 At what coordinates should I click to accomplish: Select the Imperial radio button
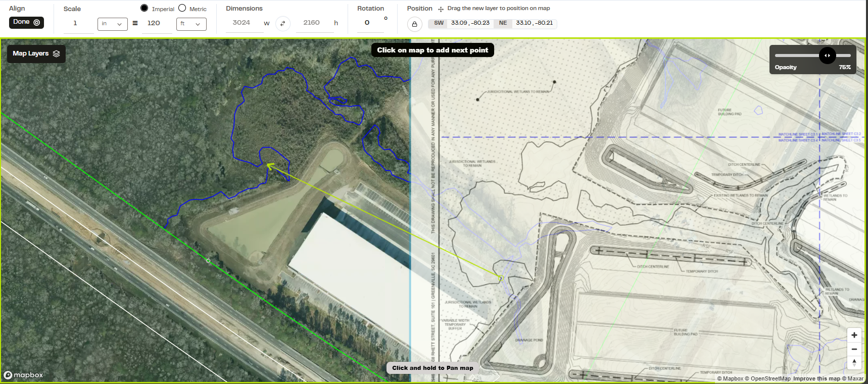pyautogui.click(x=144, y=8)
